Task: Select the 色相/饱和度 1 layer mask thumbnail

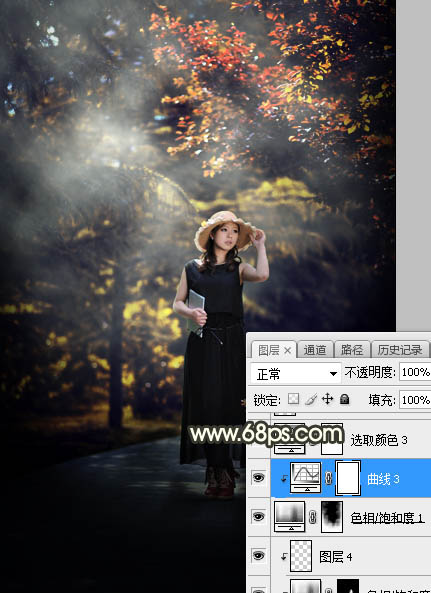Action: point(332,517)
